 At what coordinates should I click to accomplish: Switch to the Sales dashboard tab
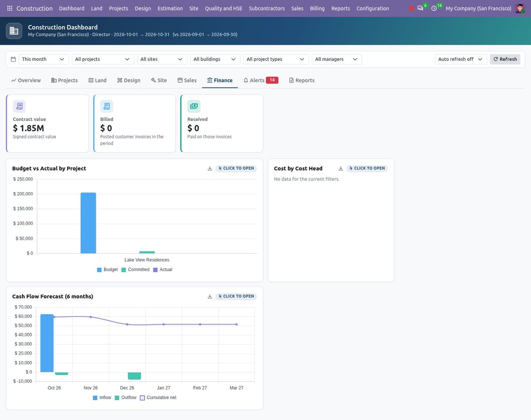(187, 81)
